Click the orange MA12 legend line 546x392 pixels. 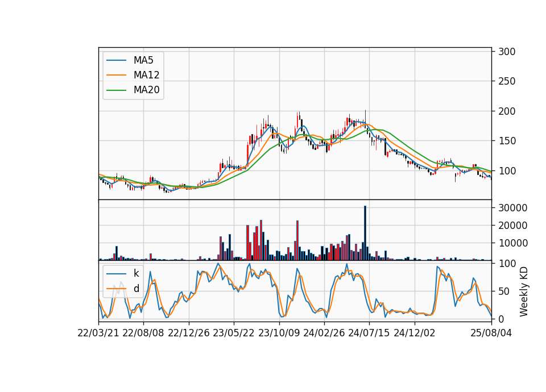point(116,75)
